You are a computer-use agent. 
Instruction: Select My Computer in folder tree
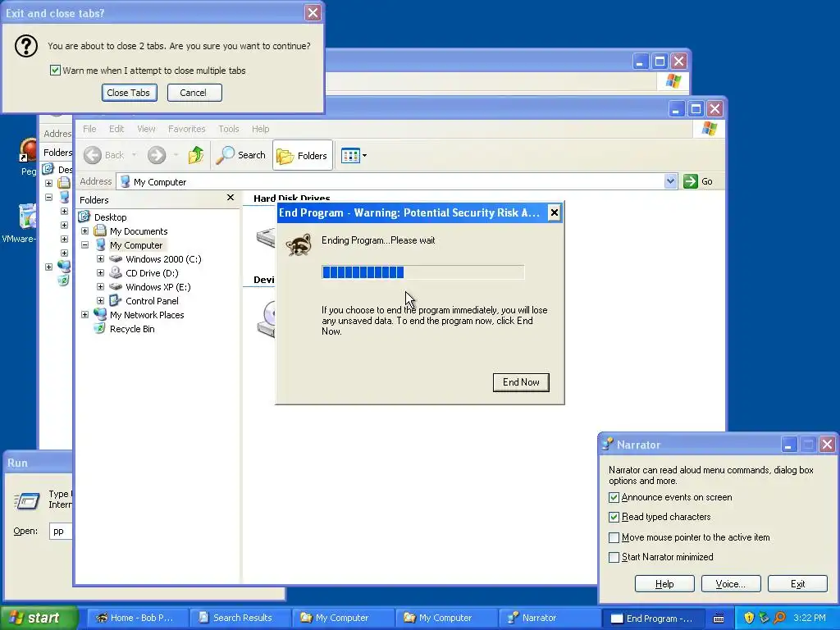(x=135, y=244)
